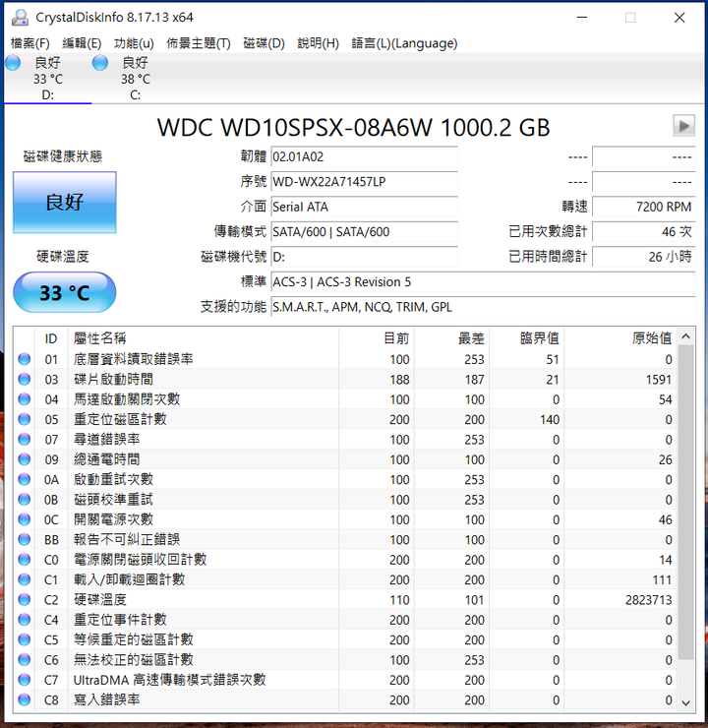The width and height of the screenshot is (708, 728).
Task: Click the status dot for ID 07
Action: pyautogui.click(x=25, y=439)
